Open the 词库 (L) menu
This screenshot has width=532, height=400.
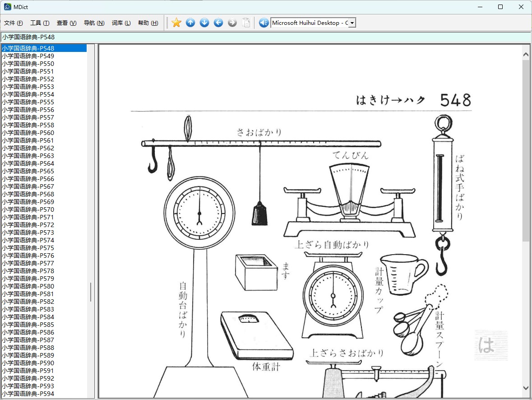coord(121,23)
